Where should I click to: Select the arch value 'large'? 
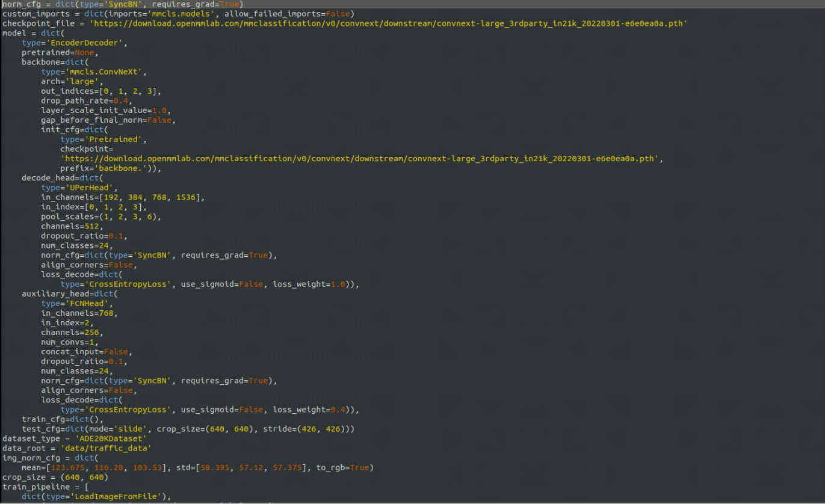(x=83, y=81)
